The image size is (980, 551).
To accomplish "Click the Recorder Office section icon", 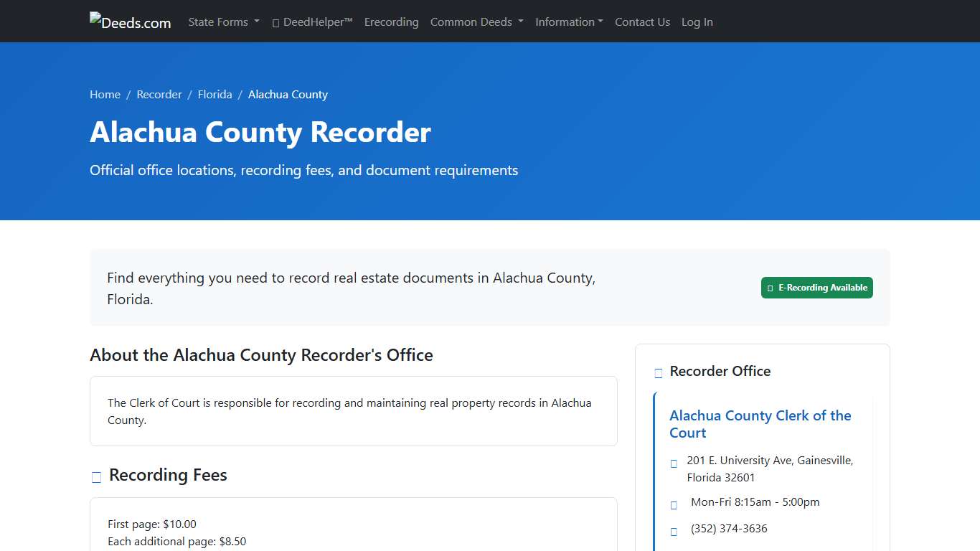I will click(658, 372).
